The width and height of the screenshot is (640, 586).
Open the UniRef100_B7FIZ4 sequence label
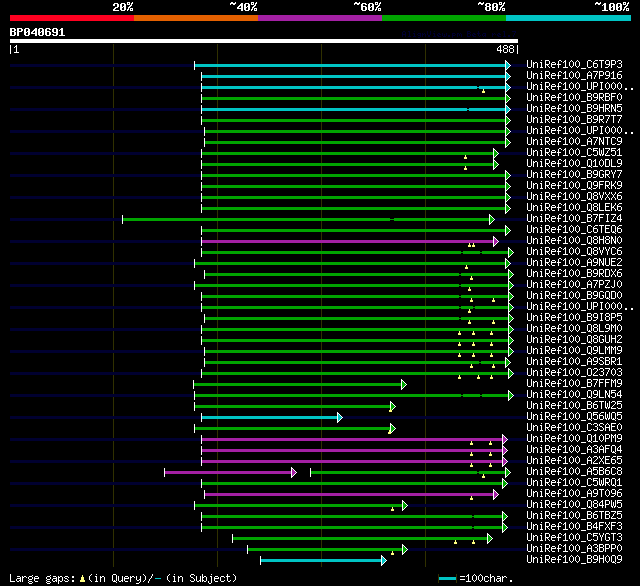coord(574,218)
